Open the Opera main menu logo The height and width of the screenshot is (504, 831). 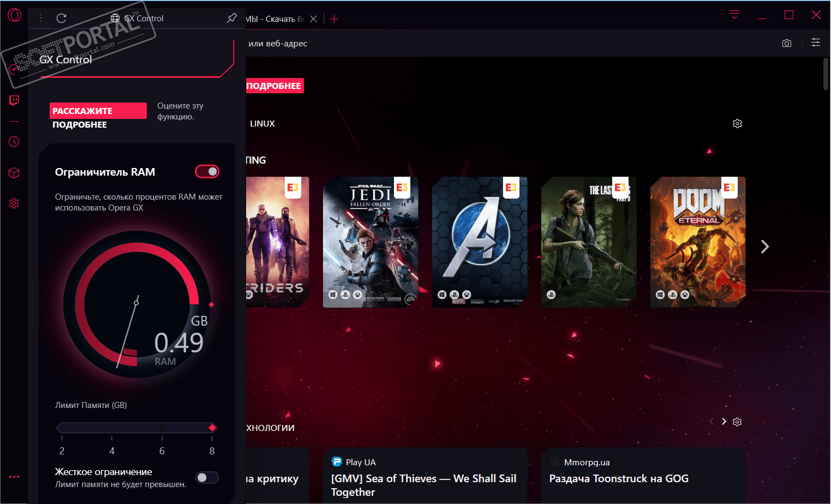pyautogui.click(x=14, y=15)
